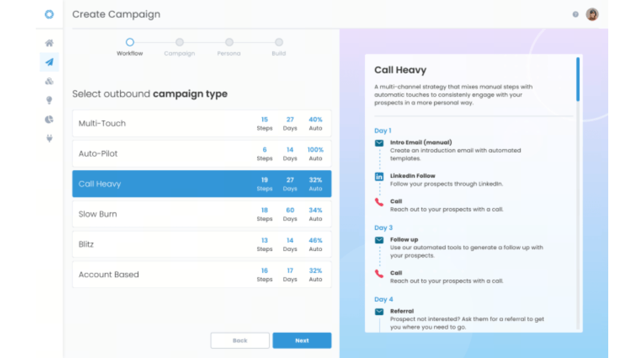Click the Call Heavy panel scrollbar
This screenshot has width=644, height=358.
click(578, 79)
